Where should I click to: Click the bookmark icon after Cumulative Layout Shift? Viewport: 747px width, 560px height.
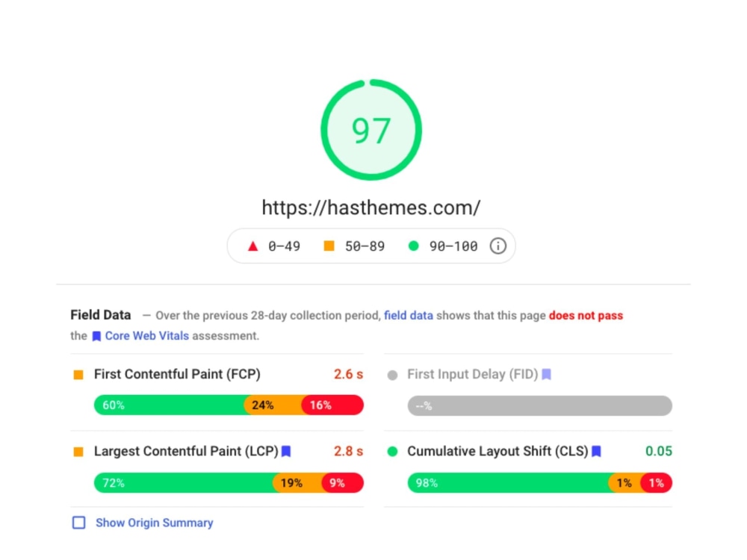pyautogui.click(x=596, y=451)
